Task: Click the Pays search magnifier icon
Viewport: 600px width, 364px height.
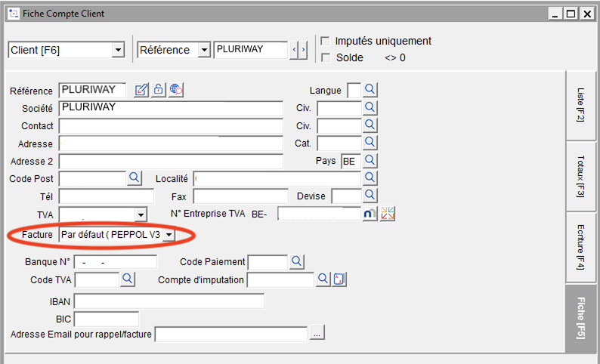Action: pyautogui.click(x=370, y=161)
